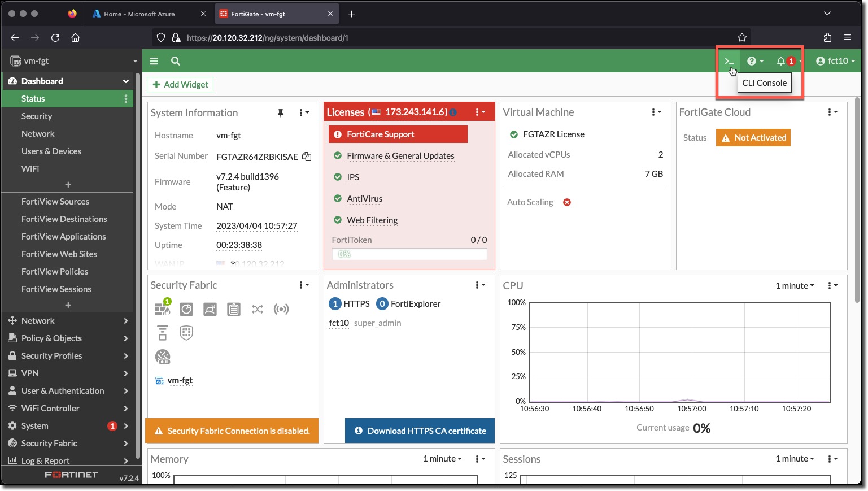The image size is (868, 491).
Task: Go to browser home page
Action: [x=75, y=37]
